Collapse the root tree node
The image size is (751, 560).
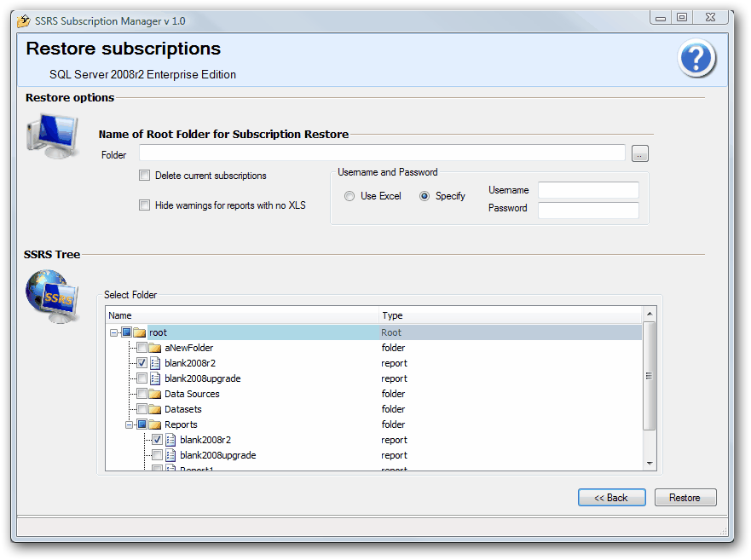coord(113,332)
